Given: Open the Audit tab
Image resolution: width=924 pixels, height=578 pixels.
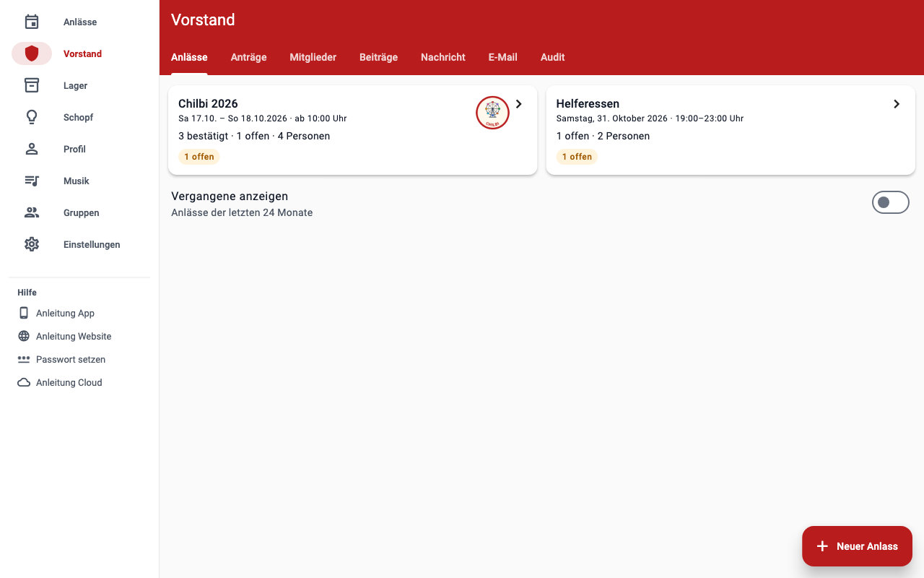Looking at the screenshot, I should pos(552,57).
